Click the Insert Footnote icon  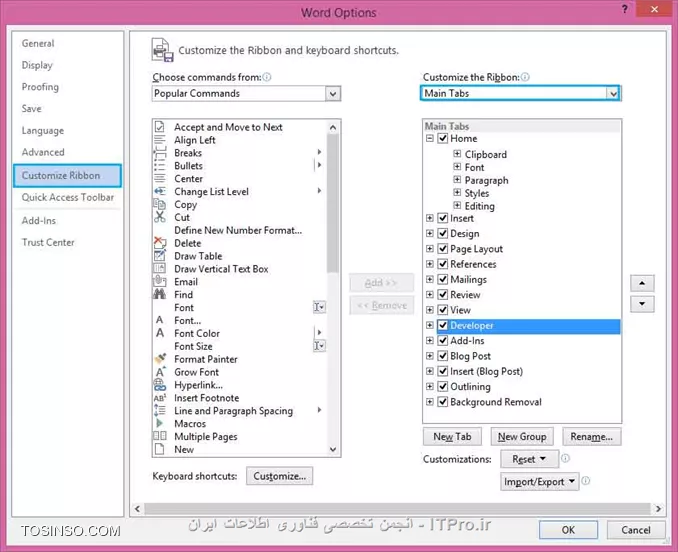(160, 398)
